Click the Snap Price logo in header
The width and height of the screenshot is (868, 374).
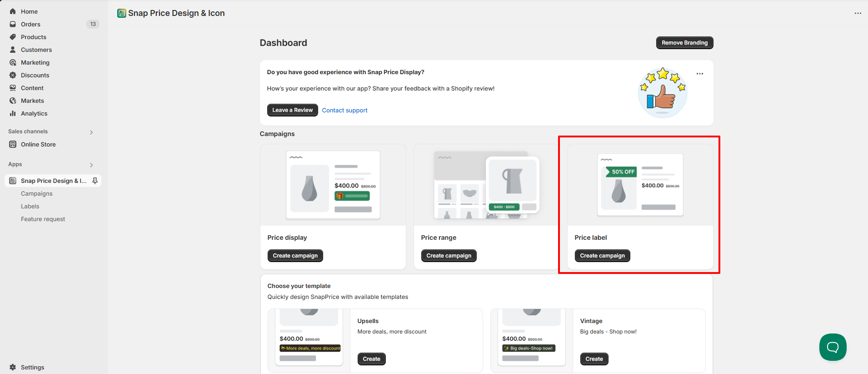coord(121,13)
